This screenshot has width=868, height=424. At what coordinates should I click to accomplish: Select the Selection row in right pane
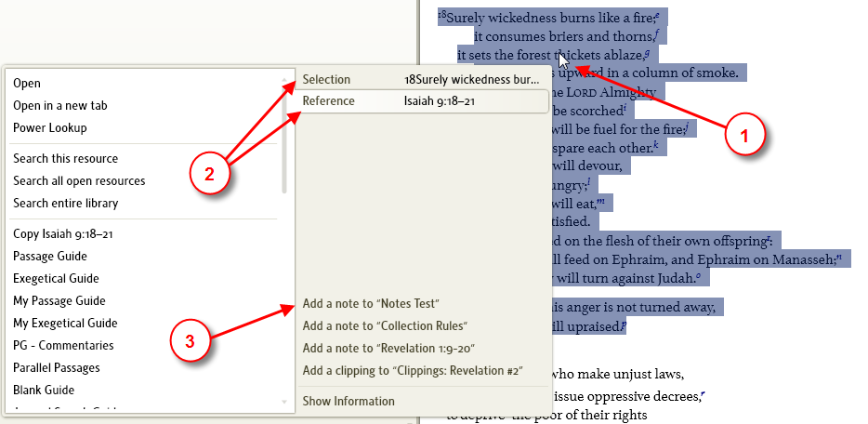tap(423, 79)
